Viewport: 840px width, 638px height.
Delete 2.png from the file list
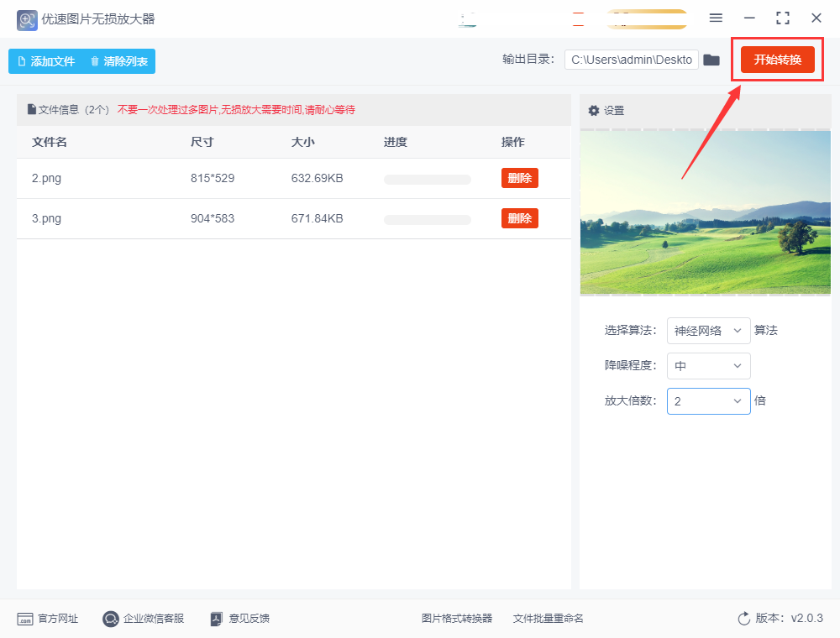click(x=519, y=178)
